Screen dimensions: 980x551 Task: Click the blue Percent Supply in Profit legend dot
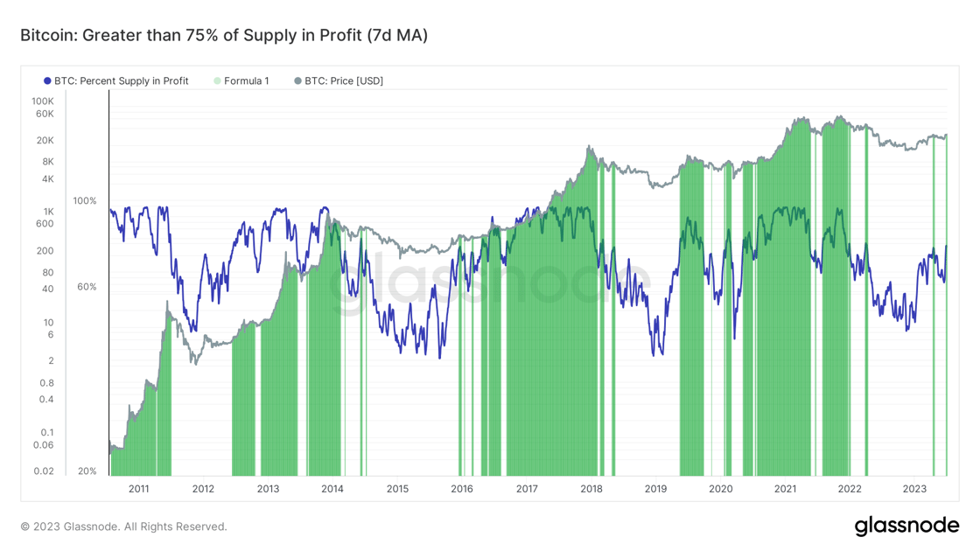[x=47, y=81]
